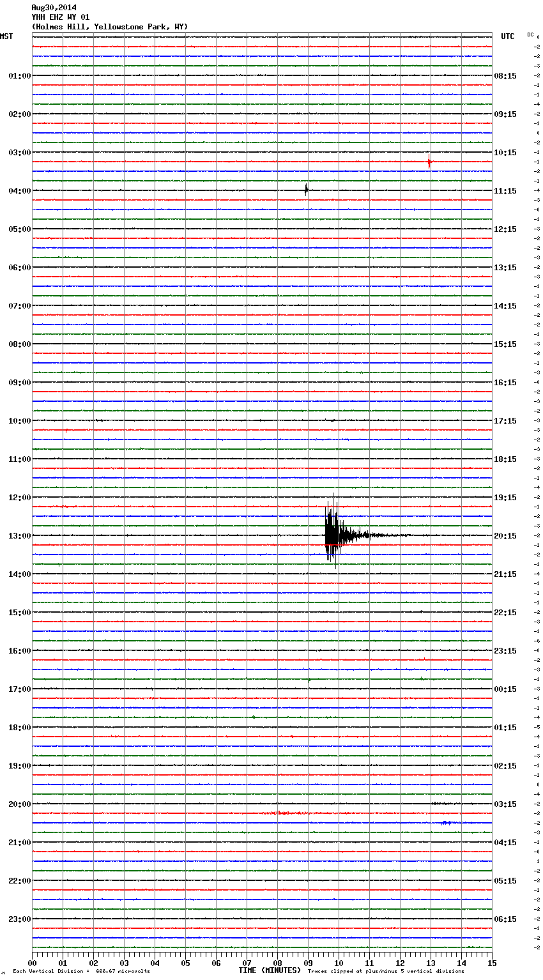Click the red noise burst after 20:00 MST
The height and width of the screenshot is (980, 543).
[284, 813]
